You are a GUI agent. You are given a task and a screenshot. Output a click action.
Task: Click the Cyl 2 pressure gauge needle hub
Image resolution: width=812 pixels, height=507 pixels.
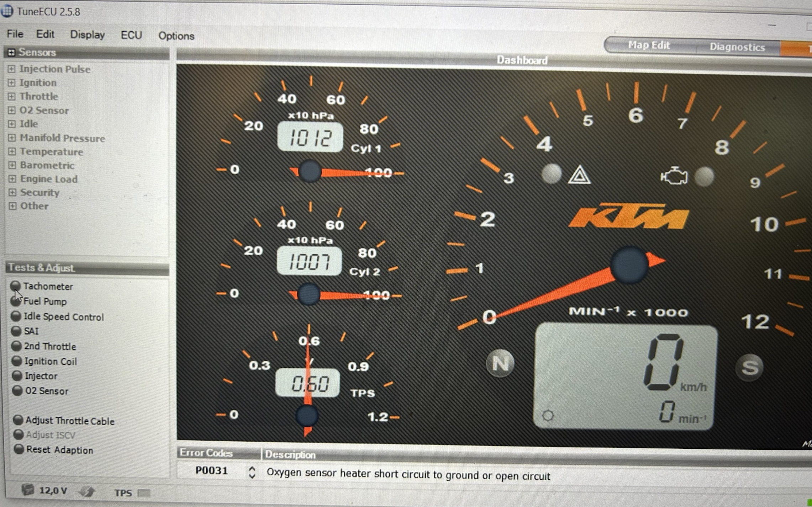[308, 294]
